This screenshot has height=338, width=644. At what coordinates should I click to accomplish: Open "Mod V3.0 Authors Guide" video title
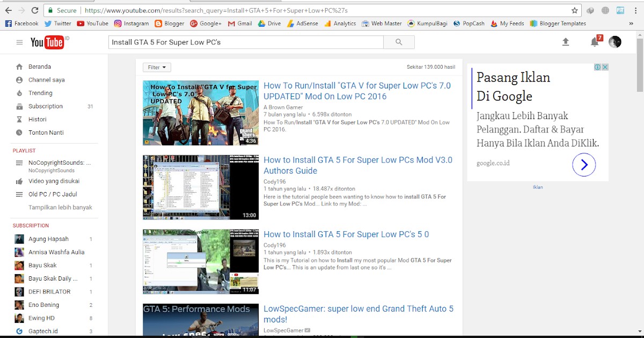(358, 165)
